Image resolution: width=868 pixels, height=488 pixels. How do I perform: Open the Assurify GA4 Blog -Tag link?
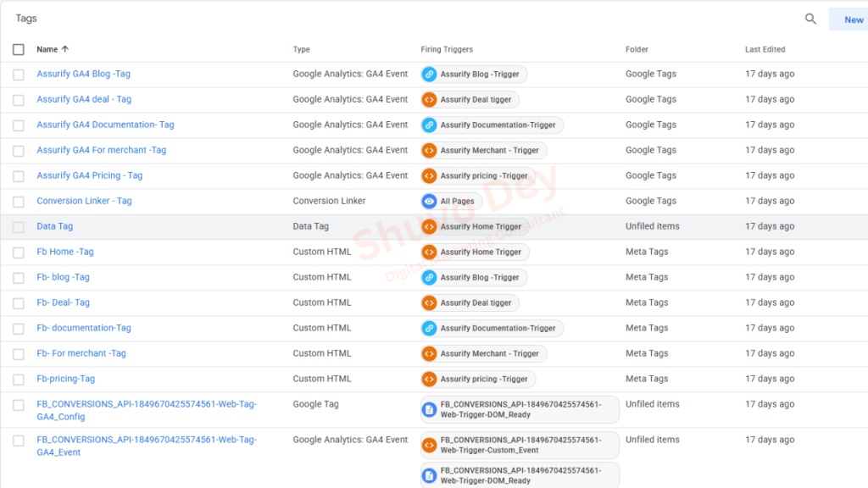coord(84,74)
